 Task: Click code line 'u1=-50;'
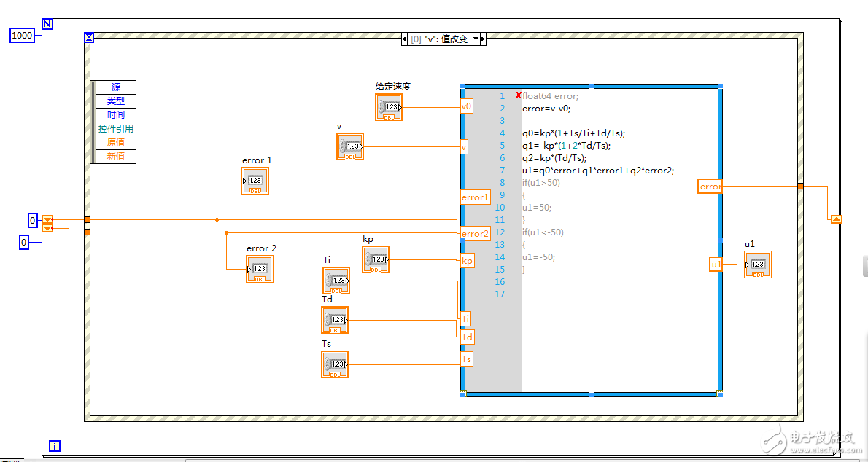pos(538,257)
